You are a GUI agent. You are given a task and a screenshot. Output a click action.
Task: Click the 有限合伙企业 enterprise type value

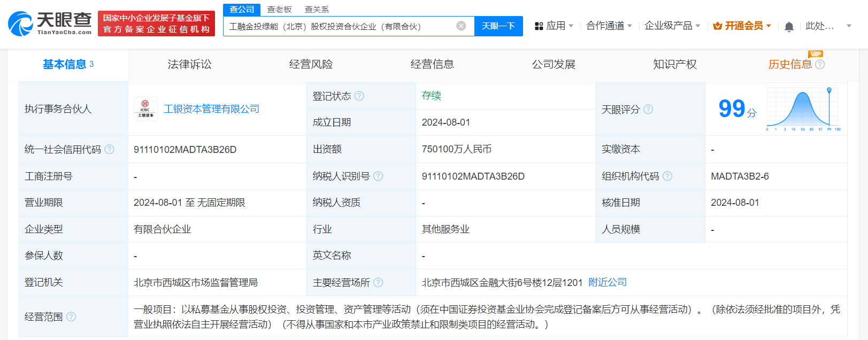tap(163, 229)
